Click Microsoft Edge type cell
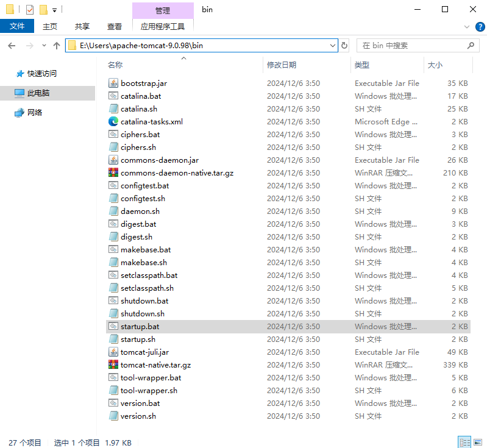Screen dimensions: 487x448 (386, 121)
